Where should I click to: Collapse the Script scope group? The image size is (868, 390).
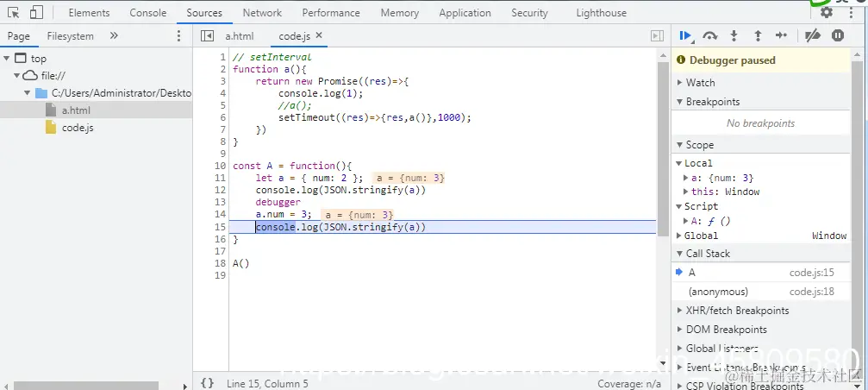tap(678, 206)
